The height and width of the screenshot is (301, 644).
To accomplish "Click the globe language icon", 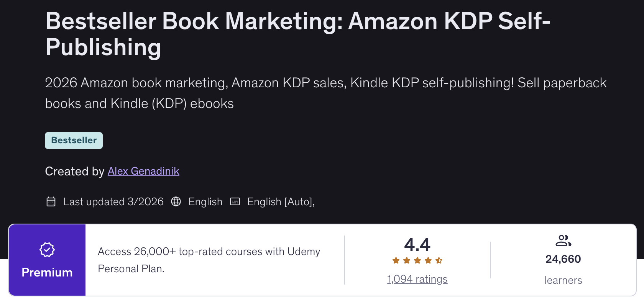I will tap(176, 201).
